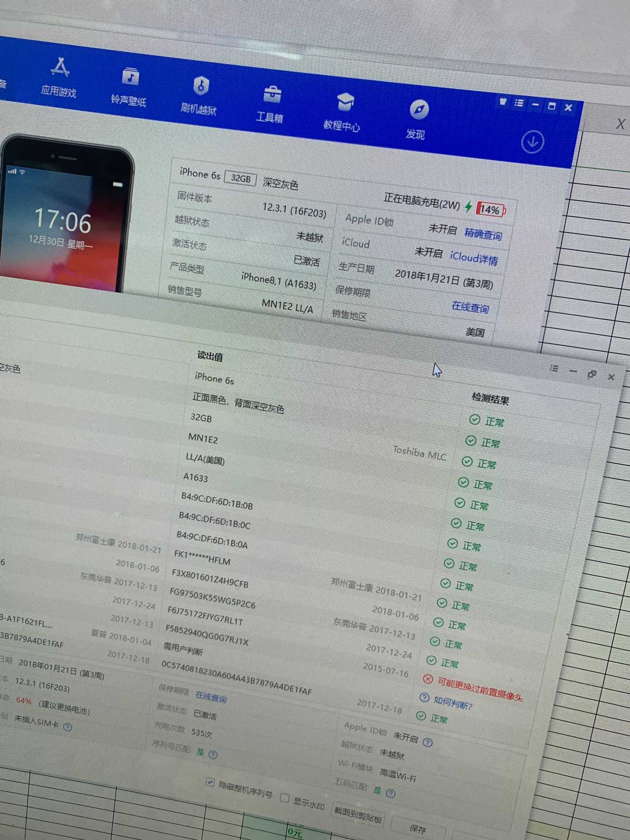Open the list menu icon in report window

click(554, 368)
